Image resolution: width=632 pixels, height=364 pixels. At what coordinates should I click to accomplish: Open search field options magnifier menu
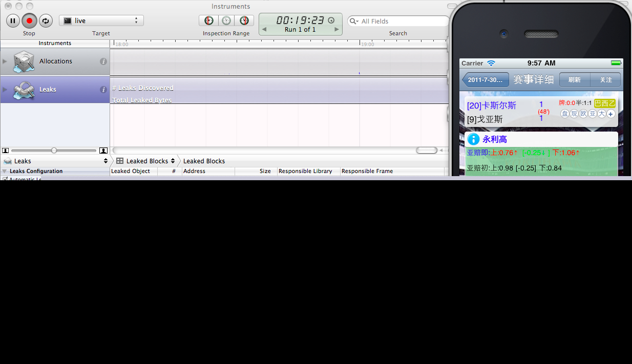click(354, 21)
